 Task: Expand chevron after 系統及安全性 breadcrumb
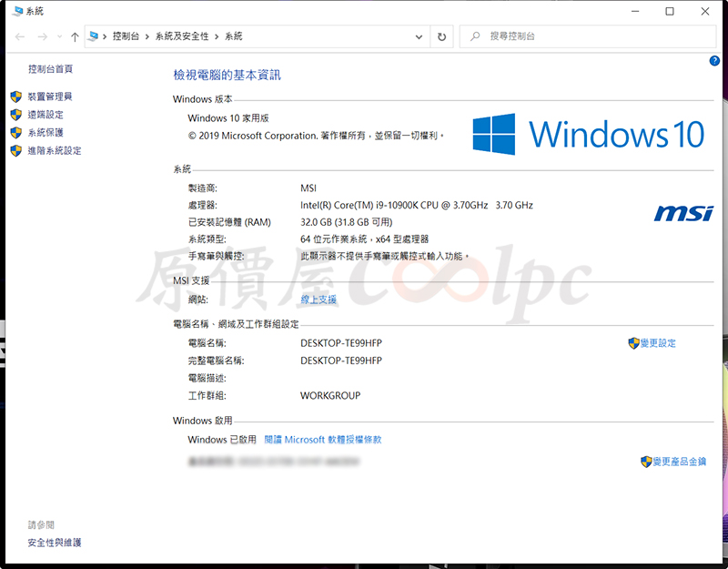(x=217, y=36)
